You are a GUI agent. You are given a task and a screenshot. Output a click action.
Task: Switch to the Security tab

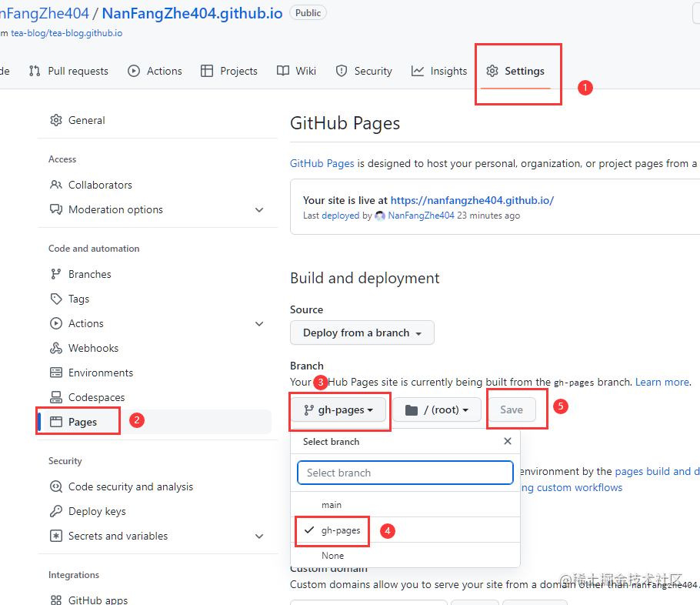tap(364, 71)
